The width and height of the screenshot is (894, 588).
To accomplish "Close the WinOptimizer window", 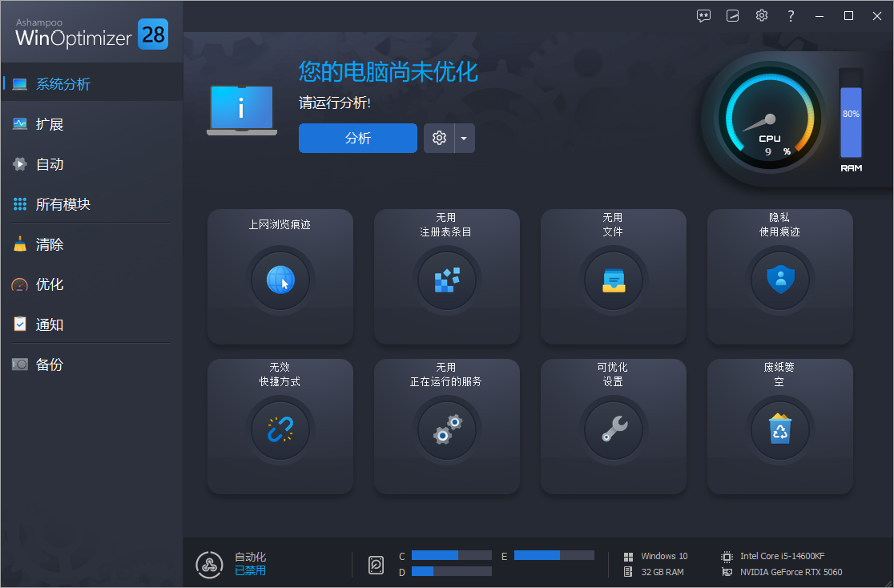I will tap(877, 16).
